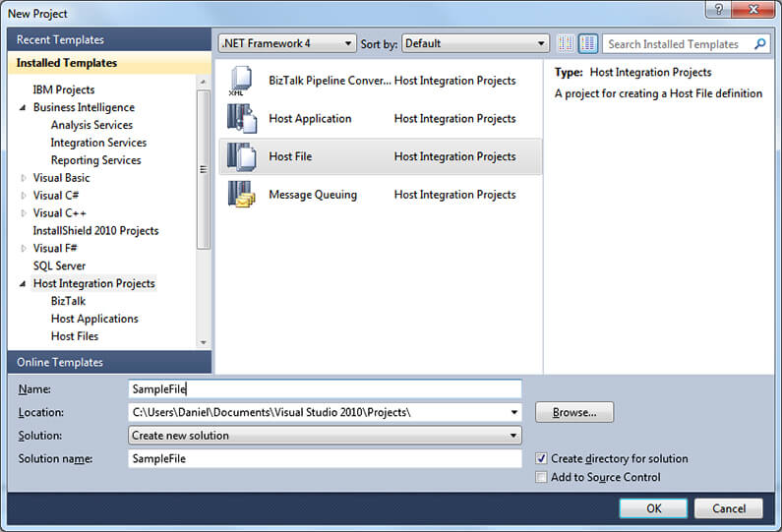Click the Host File template icon
782x532 pixels.
pyautogui.click(x=242, y=156)
